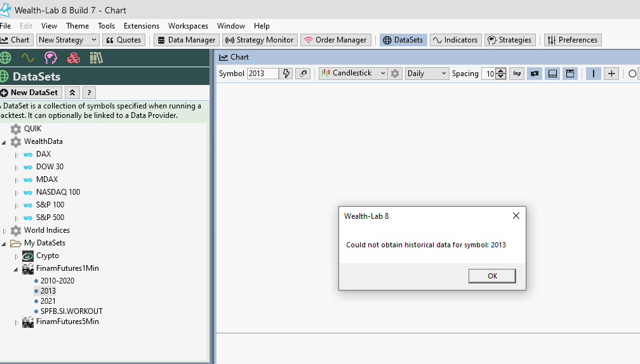Expand the DOW 30 dataset

17,167
